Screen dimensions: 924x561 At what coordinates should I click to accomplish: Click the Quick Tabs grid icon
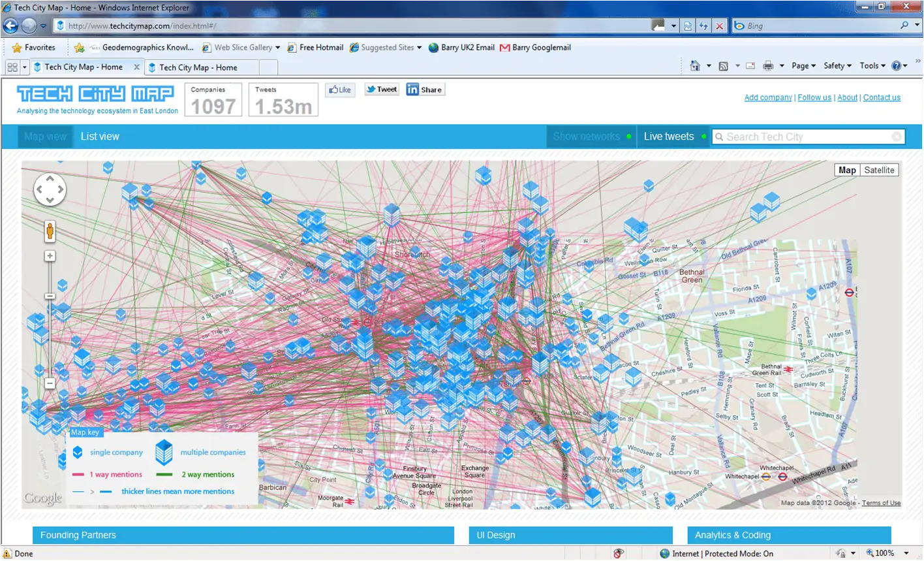point(12,67)
